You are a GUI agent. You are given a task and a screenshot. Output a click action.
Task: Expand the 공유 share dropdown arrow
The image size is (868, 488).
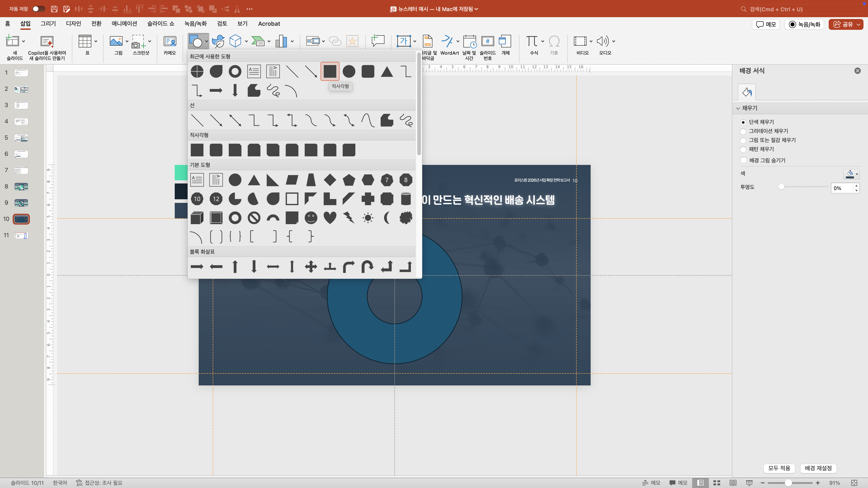coord(858,25)
